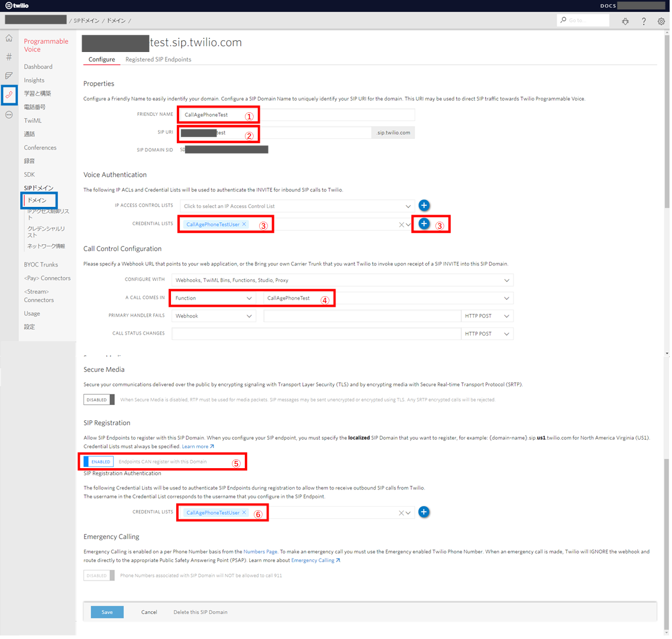Open CallAgePhoneTest service dropdown
The height and width of the screenshot is (639, 672).
coord(389,299)
